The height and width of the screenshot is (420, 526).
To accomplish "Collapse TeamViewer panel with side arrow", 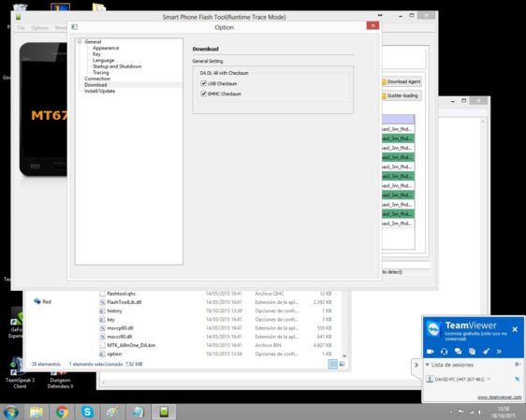I will 416,365.
